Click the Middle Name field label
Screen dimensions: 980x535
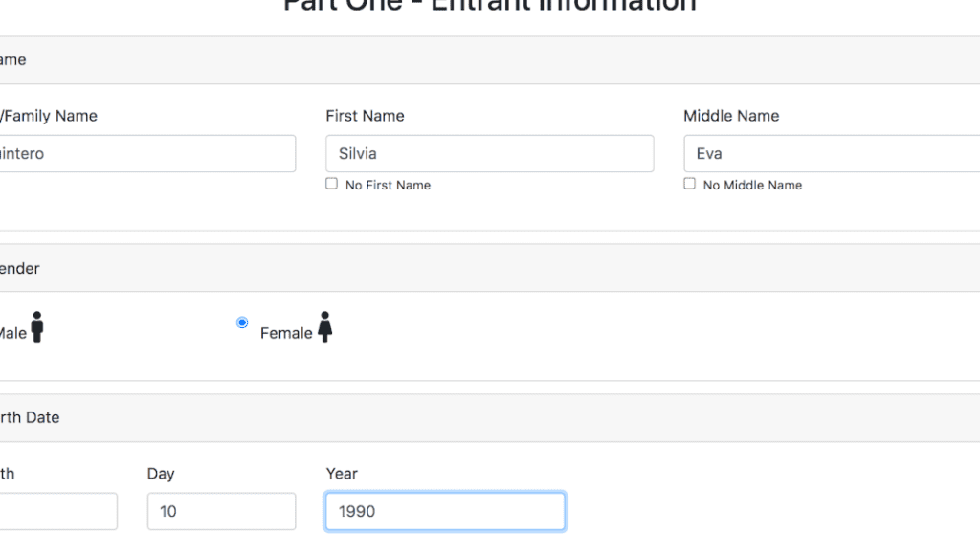tap(731, 116)
